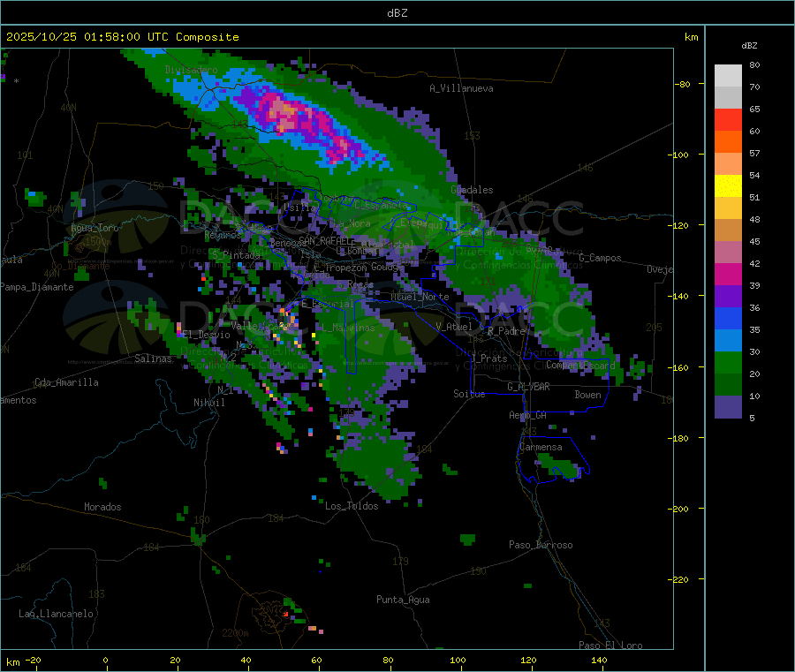795x672 pixels.
Task: Click the 'Soitue' map label
Action: pos(469,394)
